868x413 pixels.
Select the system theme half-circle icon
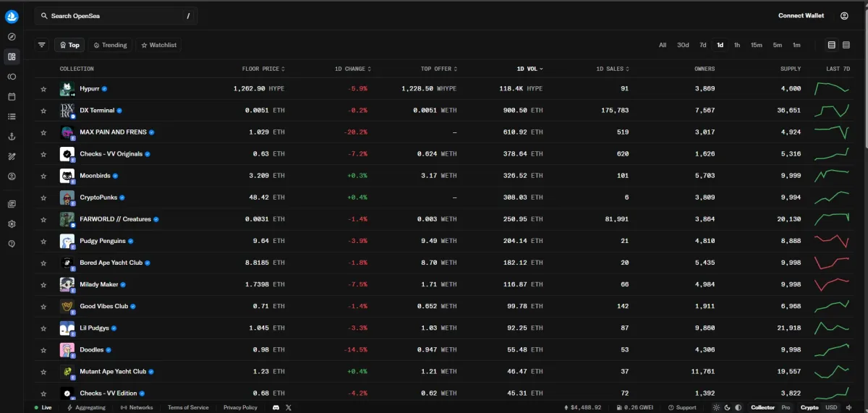click(738, 407)
